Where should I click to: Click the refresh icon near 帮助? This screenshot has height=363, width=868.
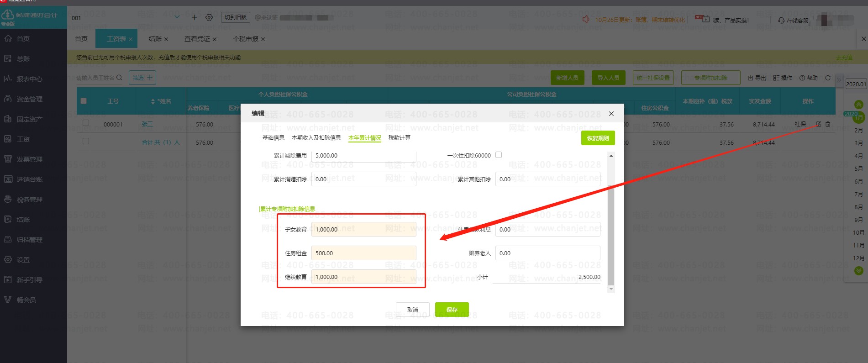[828, 78]
